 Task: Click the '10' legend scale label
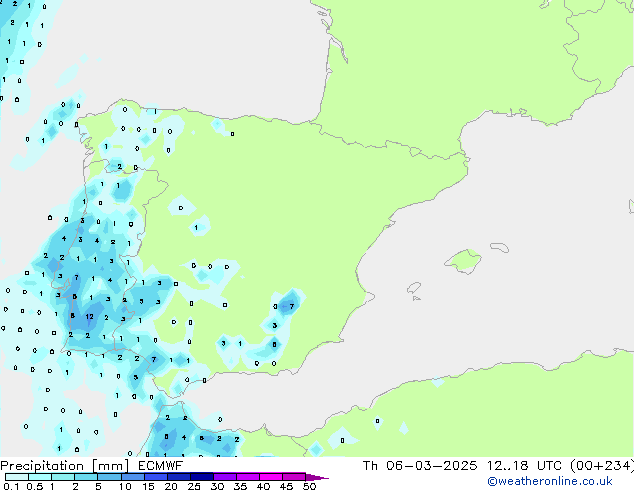pos(125,486)
